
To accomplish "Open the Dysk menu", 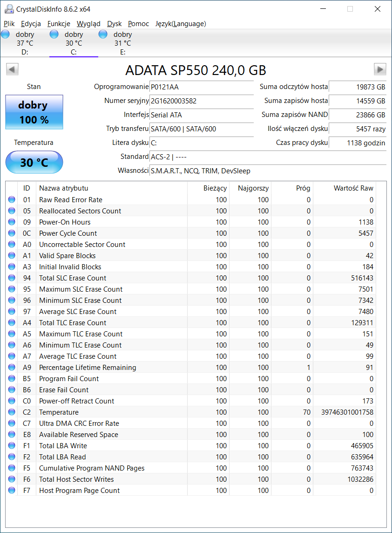I will pyautogui.click(x=115, y=24).
